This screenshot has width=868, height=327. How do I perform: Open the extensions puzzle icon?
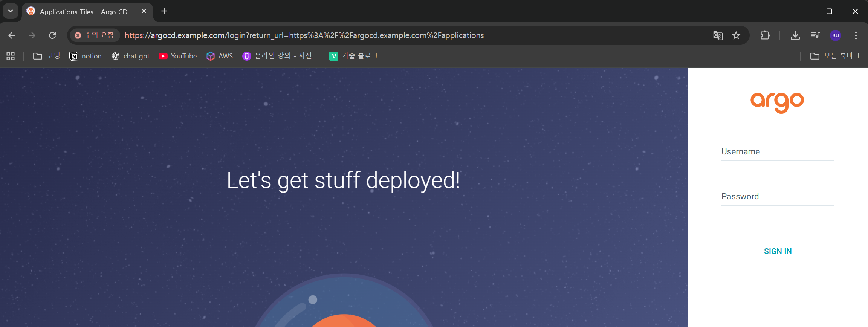[x=765, y=35]
